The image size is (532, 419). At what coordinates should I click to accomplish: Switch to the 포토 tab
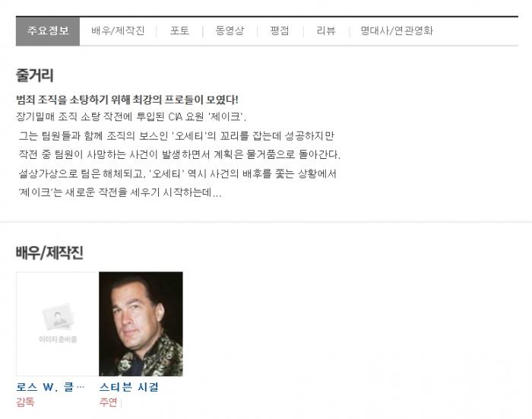tap(179, 31)
